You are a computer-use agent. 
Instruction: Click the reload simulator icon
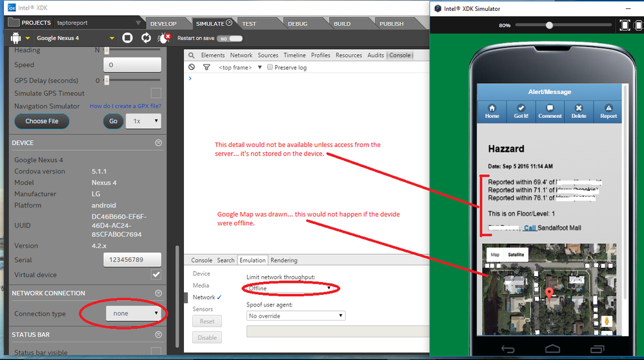pos(146,38)
